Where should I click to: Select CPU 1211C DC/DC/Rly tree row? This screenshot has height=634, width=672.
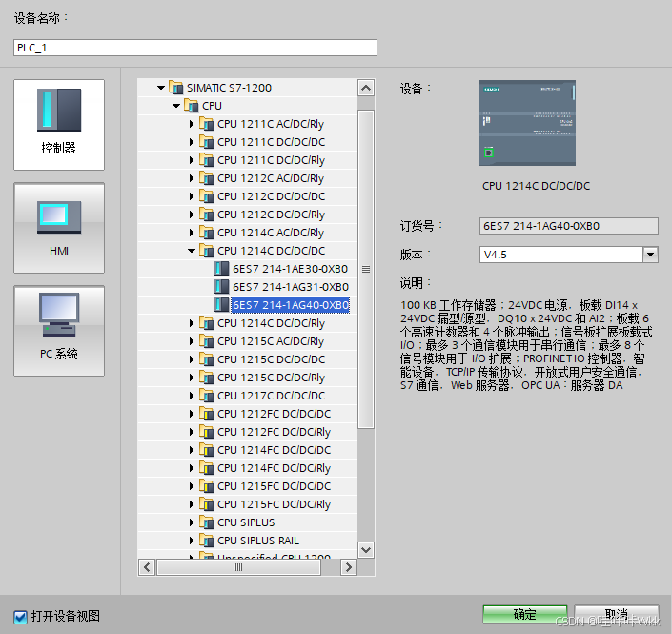coord(247,160)
